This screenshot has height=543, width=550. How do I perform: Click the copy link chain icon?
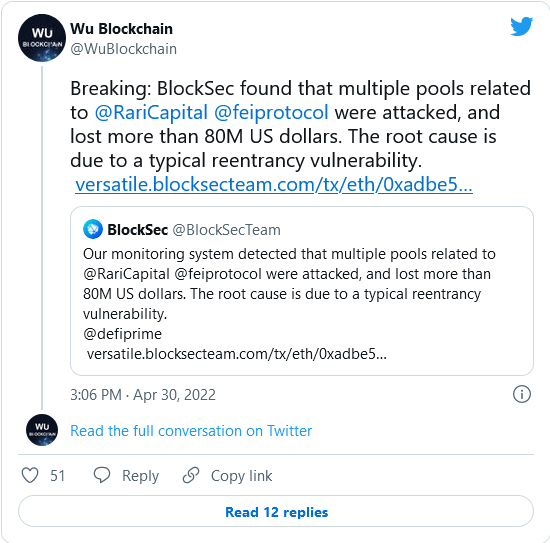[191, 475]
